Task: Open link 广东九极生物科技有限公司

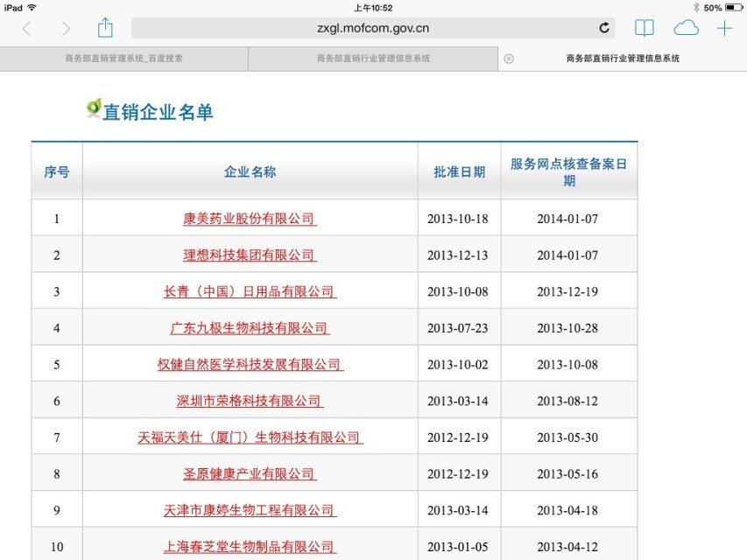Action: coord(250,328)
